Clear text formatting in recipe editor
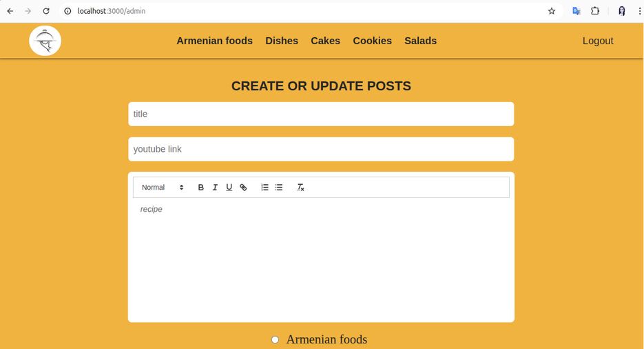 pyautogui.click(x=300, y=188)
